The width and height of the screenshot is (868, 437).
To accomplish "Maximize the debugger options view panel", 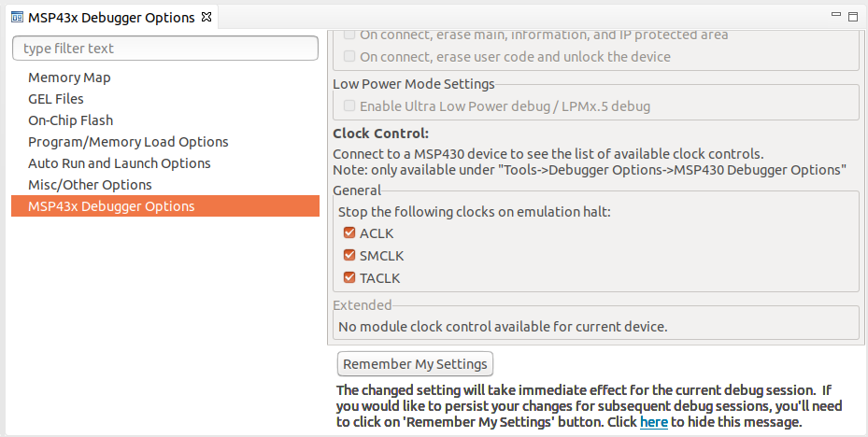I will pyautogui.click(x=852, y=16).
